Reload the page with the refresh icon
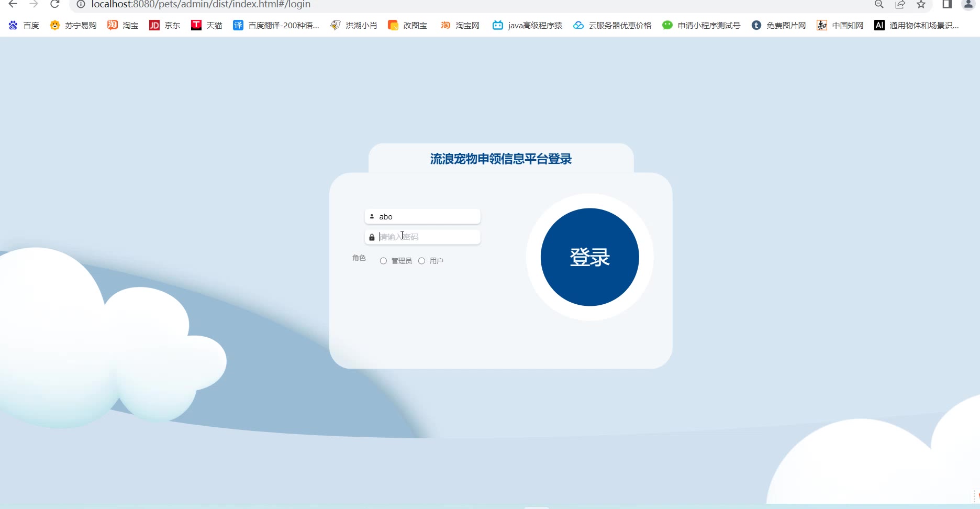The image size is (980, 509). [x=55, y=4]
